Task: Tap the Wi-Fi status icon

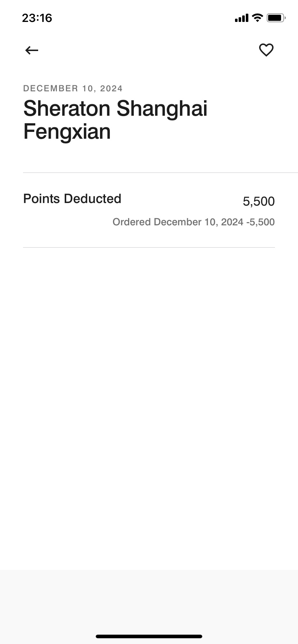Action: 257,18
